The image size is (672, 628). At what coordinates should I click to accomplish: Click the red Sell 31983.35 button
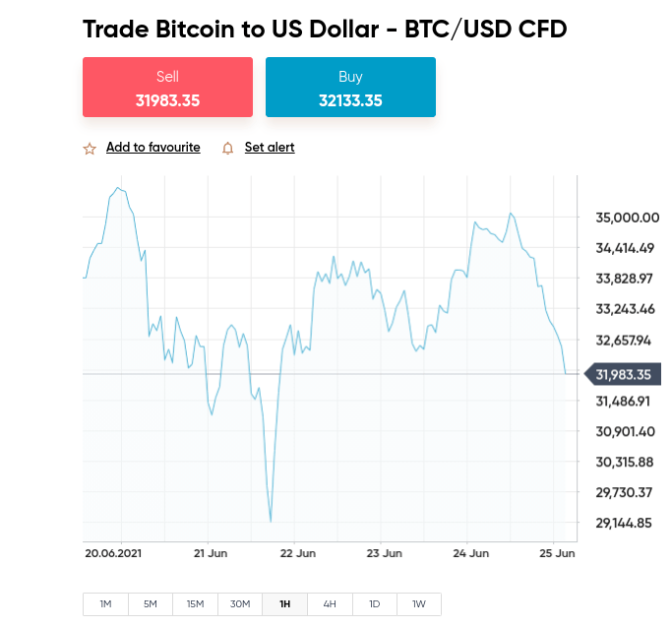click(x=167, y=87)
